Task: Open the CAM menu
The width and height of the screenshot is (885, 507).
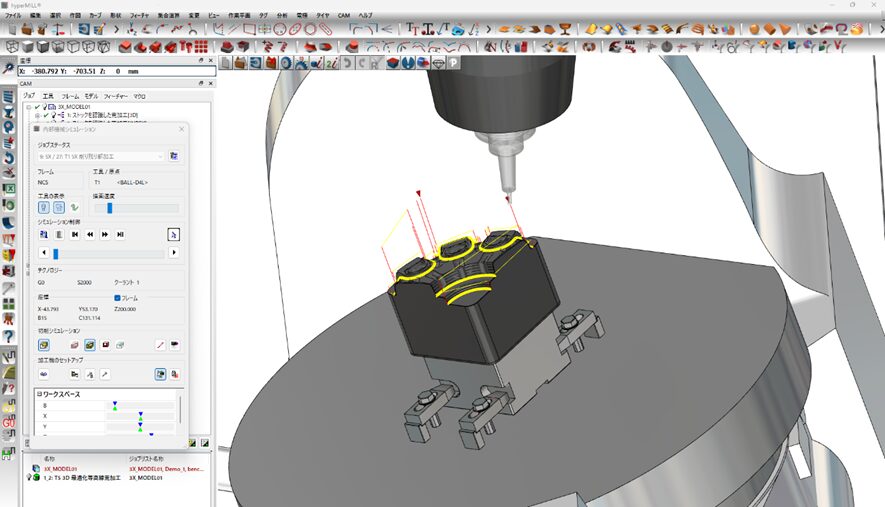Action: [x=343, y=17]
